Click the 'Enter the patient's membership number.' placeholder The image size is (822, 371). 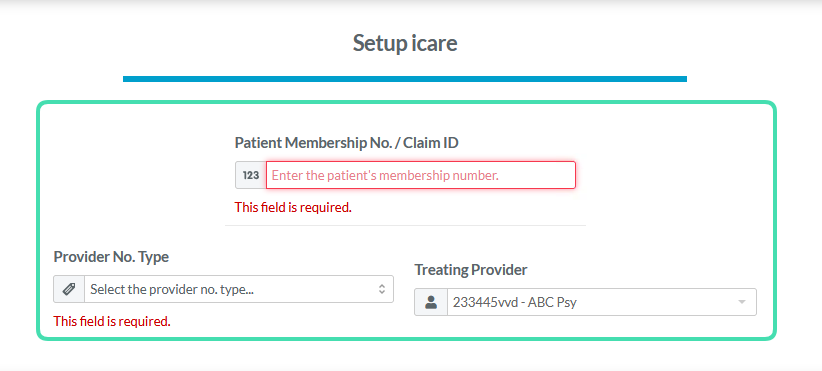tap(385, 176)
